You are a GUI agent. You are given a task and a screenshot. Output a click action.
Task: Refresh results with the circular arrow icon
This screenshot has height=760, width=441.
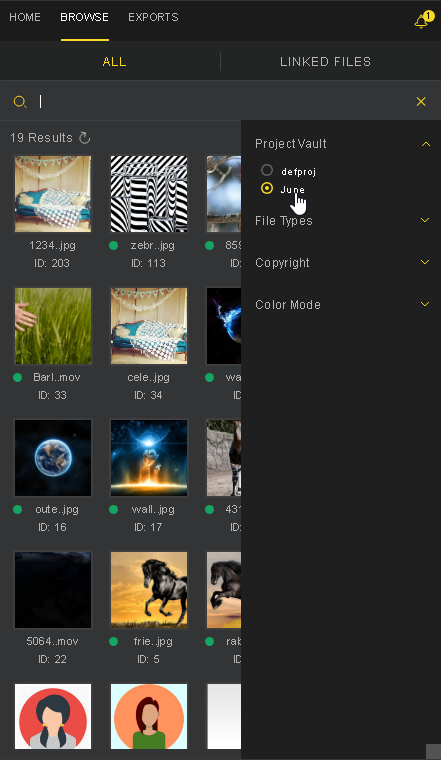(x=84, y=138)
